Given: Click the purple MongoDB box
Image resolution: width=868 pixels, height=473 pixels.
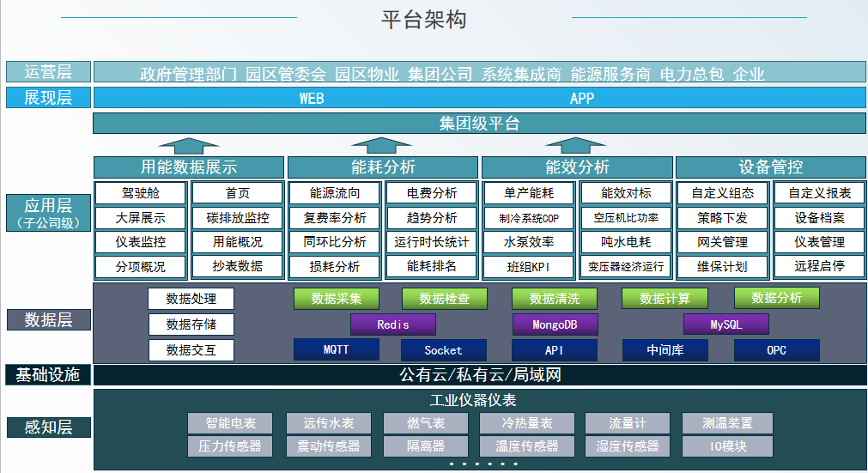Looking at the screenshot, I should pyautogui.click(x=555, y=324).
